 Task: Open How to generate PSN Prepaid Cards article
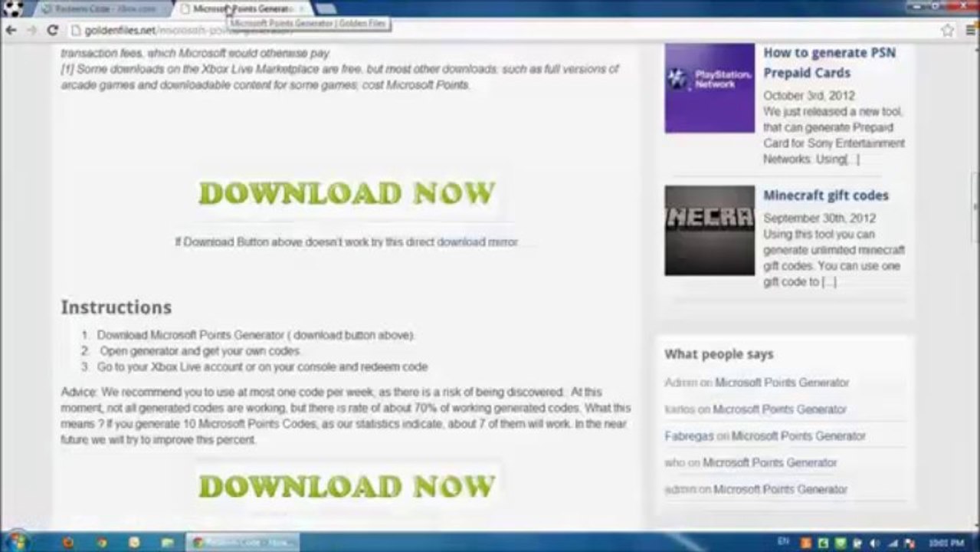pos(829,62)
